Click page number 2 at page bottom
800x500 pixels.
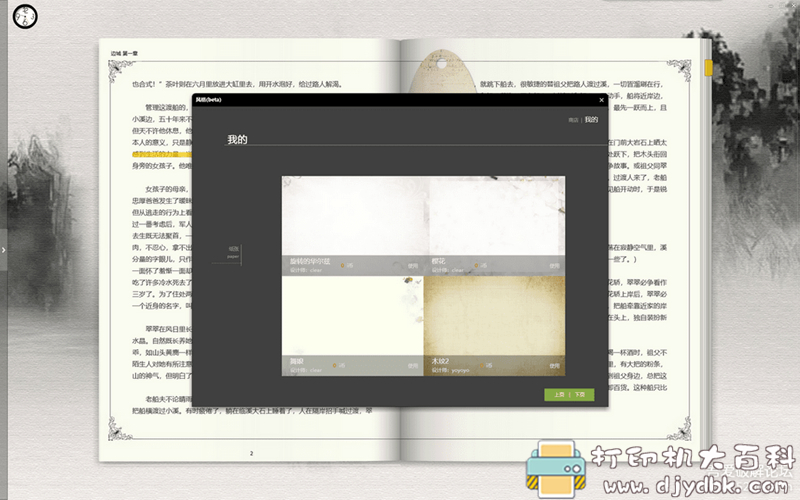click(x=251, y=453)
